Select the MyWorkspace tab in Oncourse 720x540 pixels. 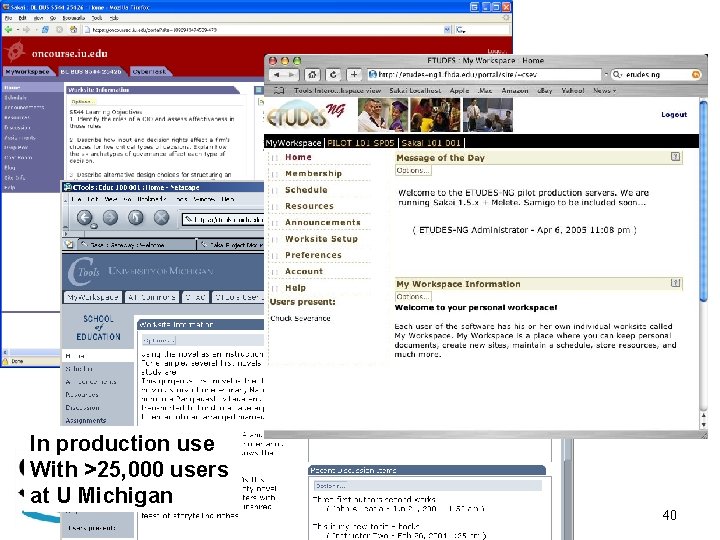click(28, 72)
